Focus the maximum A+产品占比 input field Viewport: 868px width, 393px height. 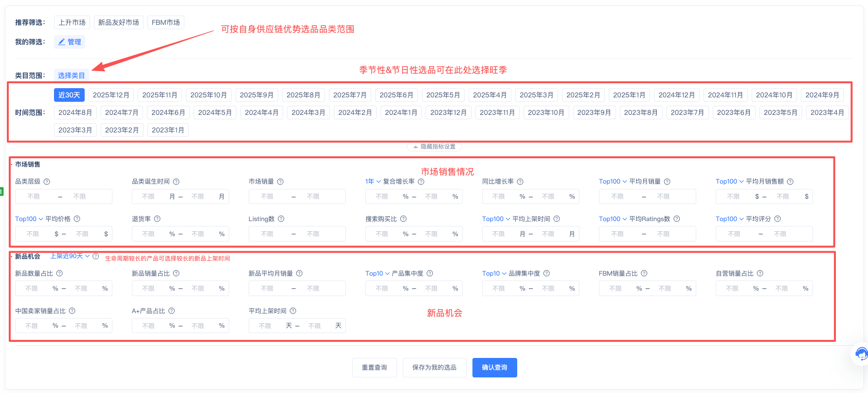[x=198, y=326]
